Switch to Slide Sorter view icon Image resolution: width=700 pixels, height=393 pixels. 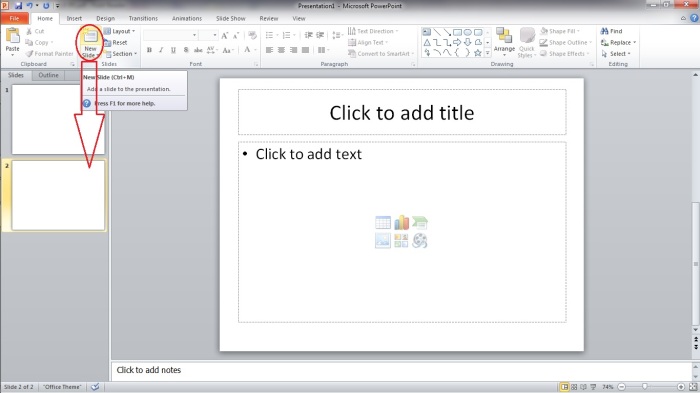pos(574,387)
